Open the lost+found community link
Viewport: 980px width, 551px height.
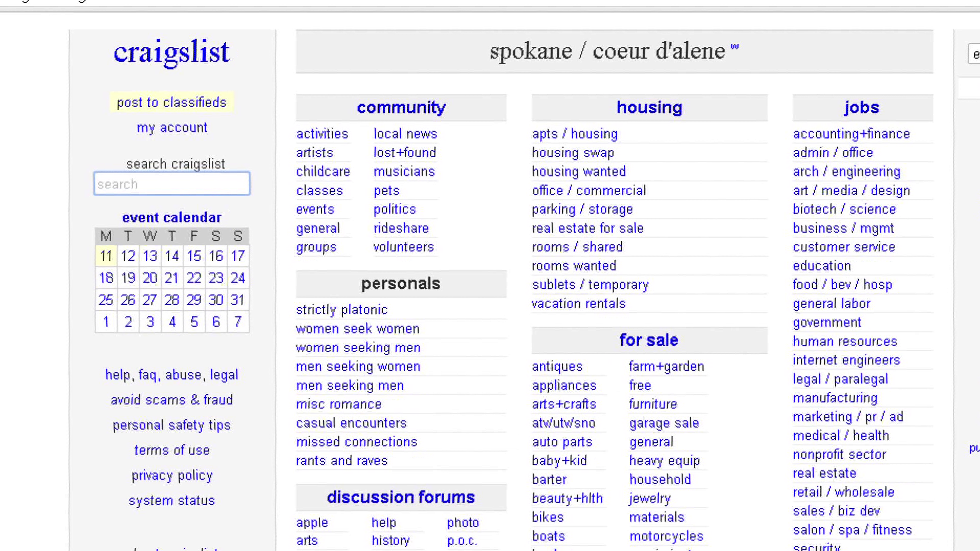(x=405, y=153)
